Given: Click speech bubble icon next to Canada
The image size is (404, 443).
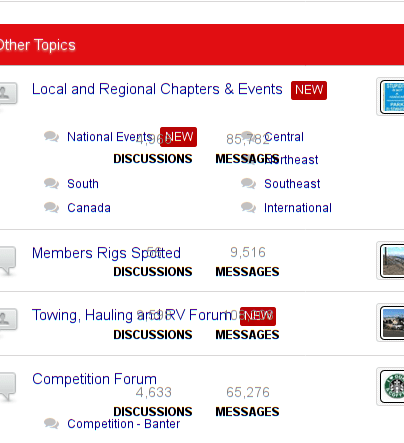Looking at the screenshot, I should click(51, 208).
